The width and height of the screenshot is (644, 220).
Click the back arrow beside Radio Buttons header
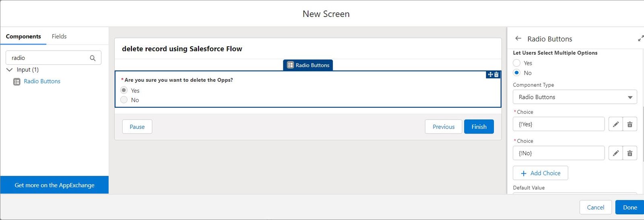pos(518,39)
